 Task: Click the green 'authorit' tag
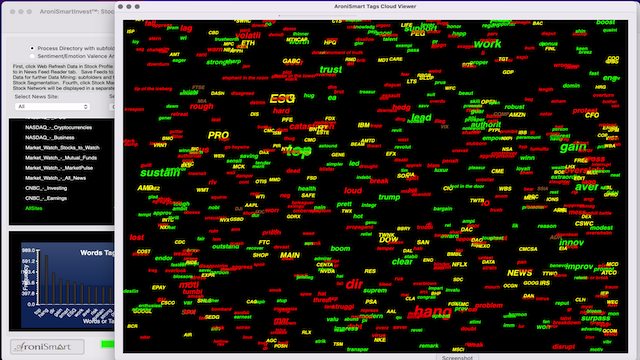point(486,125)
